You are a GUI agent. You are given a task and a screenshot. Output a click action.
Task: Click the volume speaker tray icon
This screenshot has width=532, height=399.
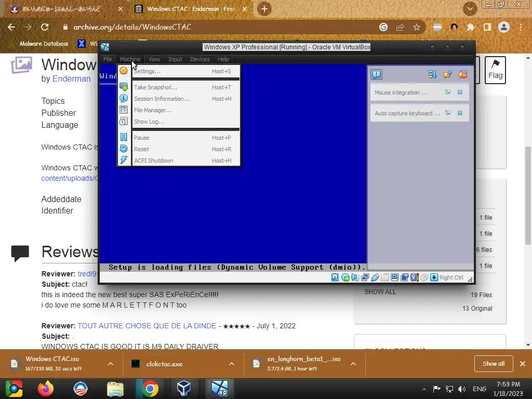point(462,389)
